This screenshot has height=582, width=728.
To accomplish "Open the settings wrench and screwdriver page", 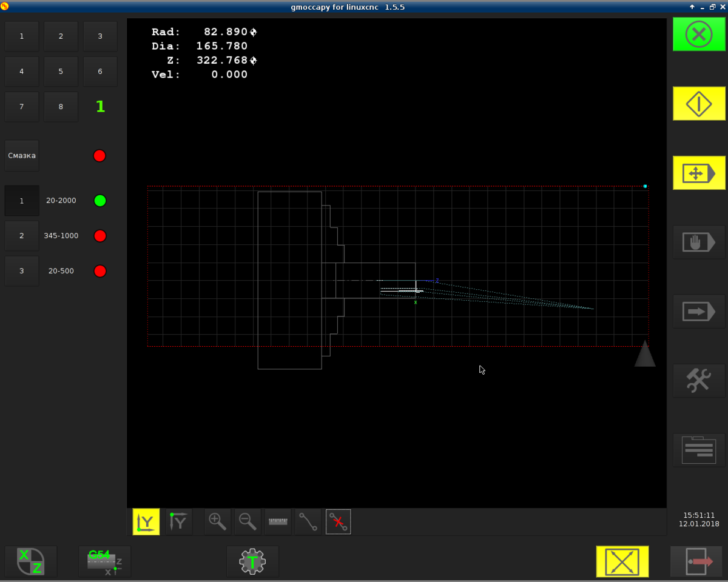I will click(699, 381).
